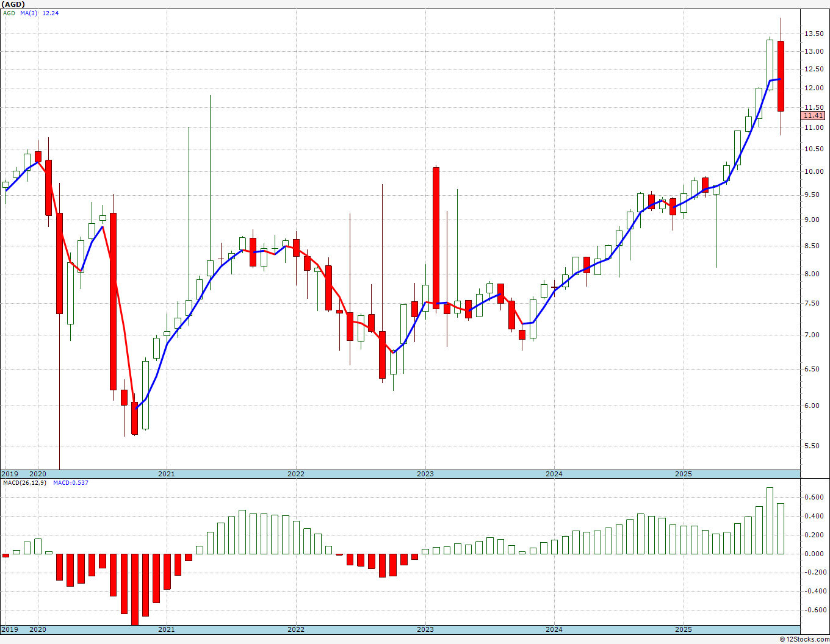Image resolution: width=830 pixels, height=644 pixels.
Task: Select the MACD:0.537 value readout
Action: click(x=71, y=482)
